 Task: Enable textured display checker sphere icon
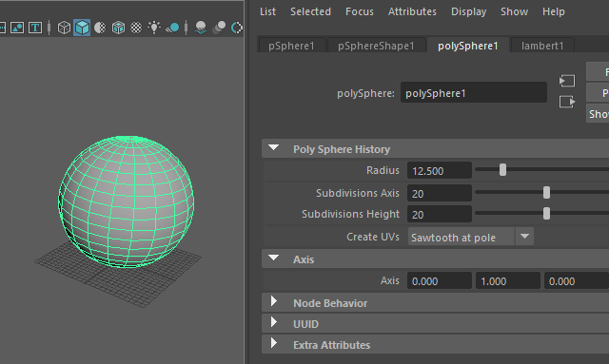pos(136,28)
